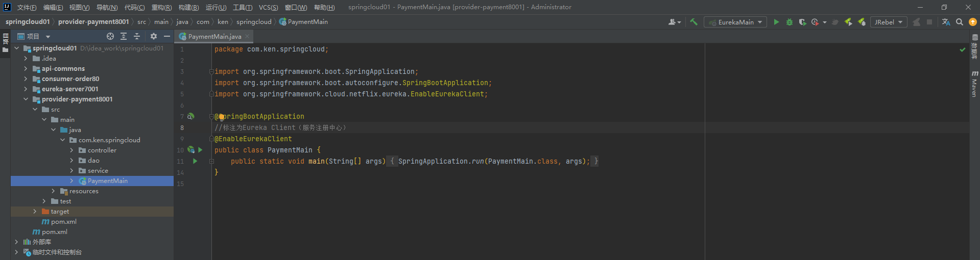Expand all nodes in project panel
Screen dimensions: 980x260
[124, 36]
